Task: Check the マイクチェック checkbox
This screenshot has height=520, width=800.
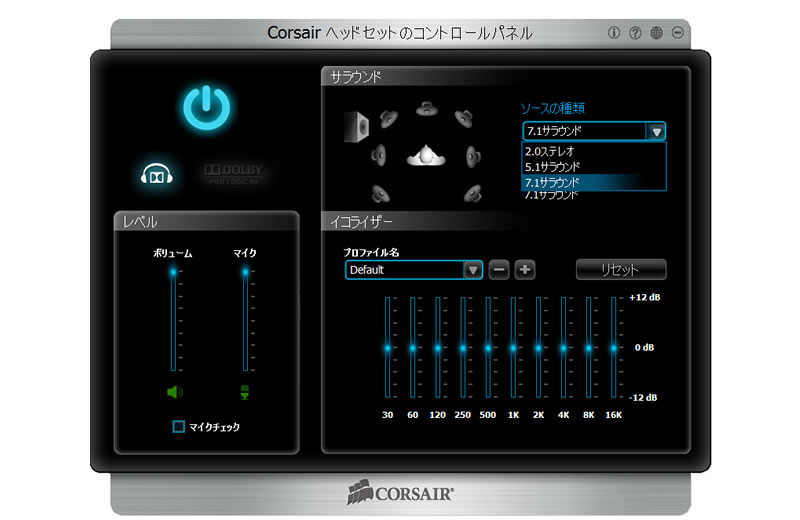Action: 179,426
